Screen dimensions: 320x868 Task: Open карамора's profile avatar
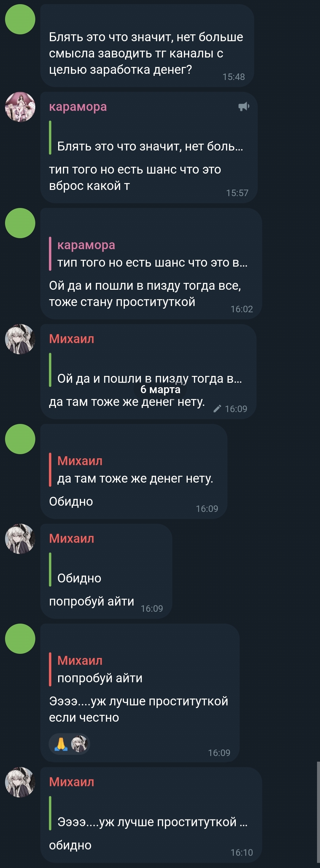20,107
